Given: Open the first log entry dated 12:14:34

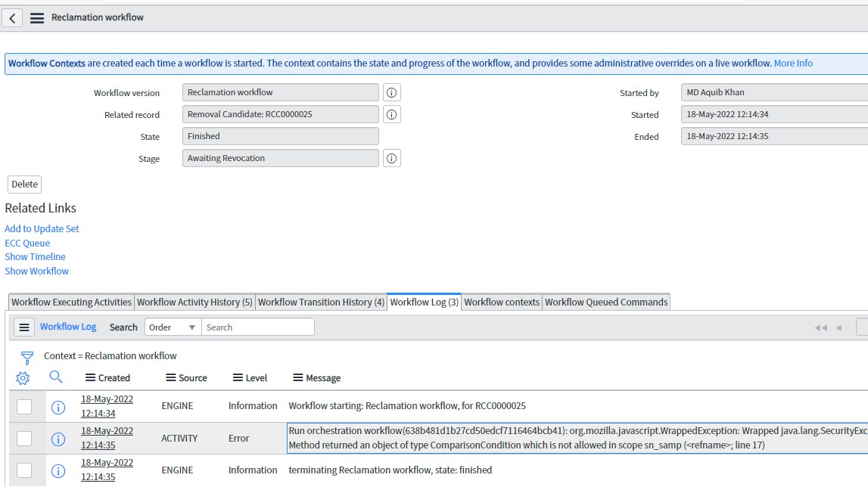Looking at the screenshot, I should point(107,406).
